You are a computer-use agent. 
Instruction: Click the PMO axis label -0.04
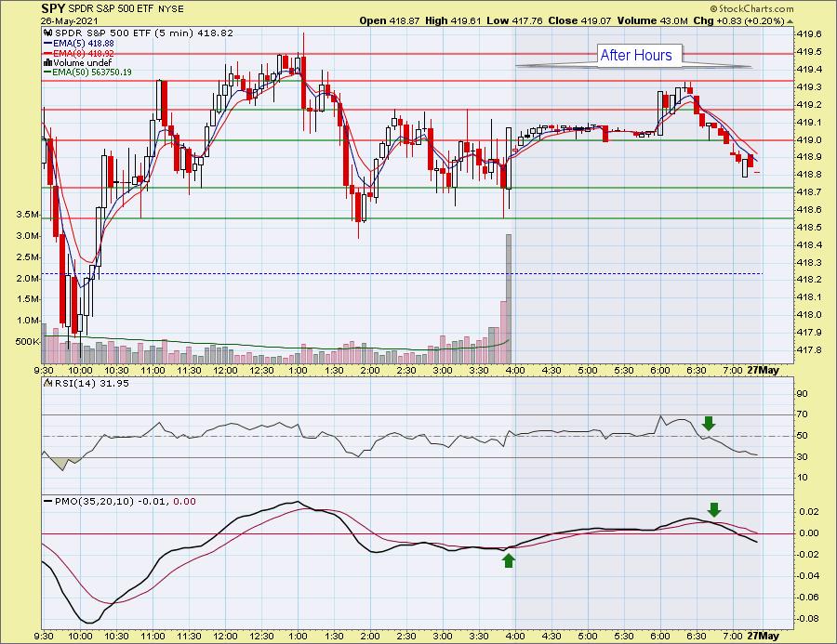click(x=808, y=576)
